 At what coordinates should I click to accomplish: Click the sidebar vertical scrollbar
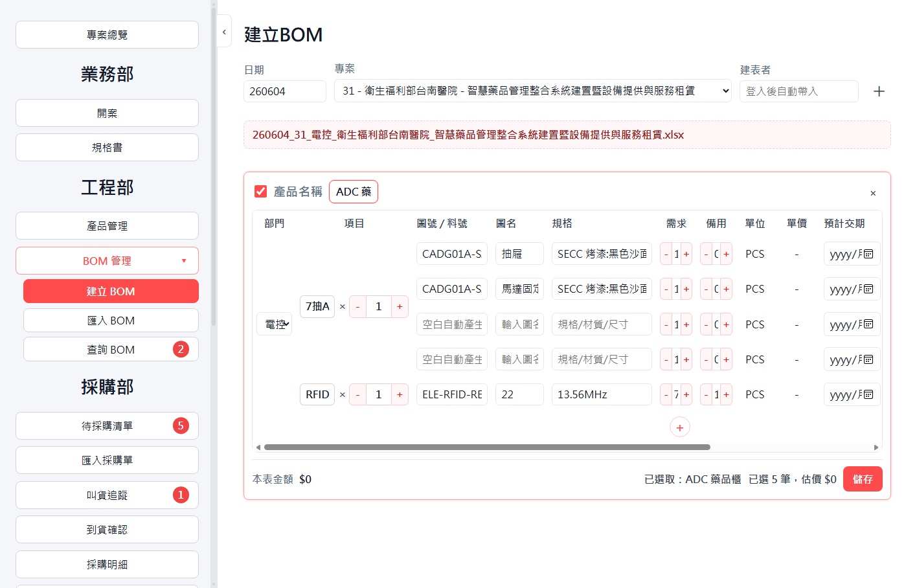pyautogui.click(x=214, y=168)
